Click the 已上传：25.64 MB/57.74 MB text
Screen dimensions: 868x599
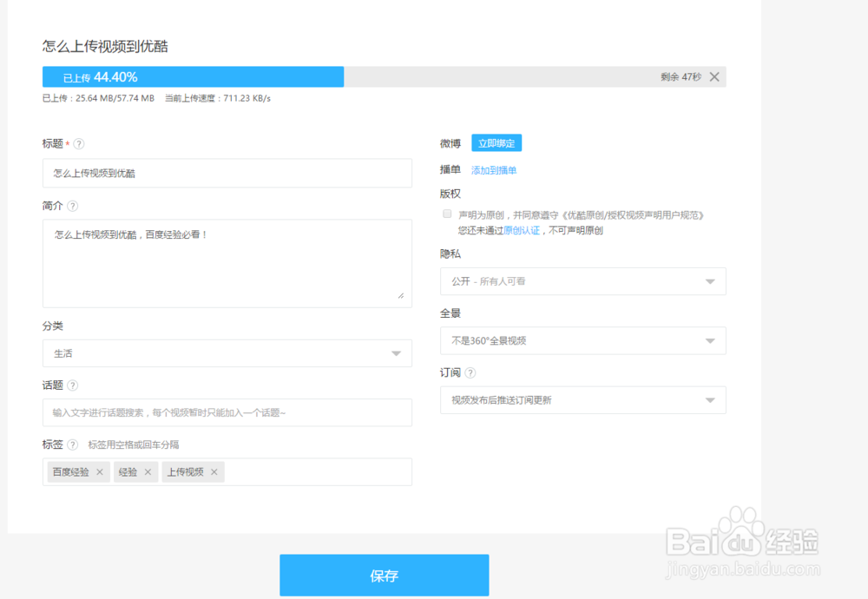(x=99, y=99)
